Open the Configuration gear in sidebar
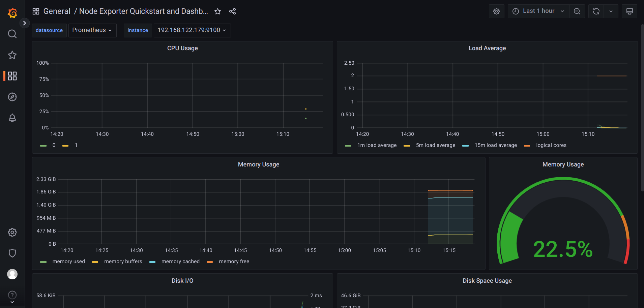644x308 pixels. click(x=12, y=232)
